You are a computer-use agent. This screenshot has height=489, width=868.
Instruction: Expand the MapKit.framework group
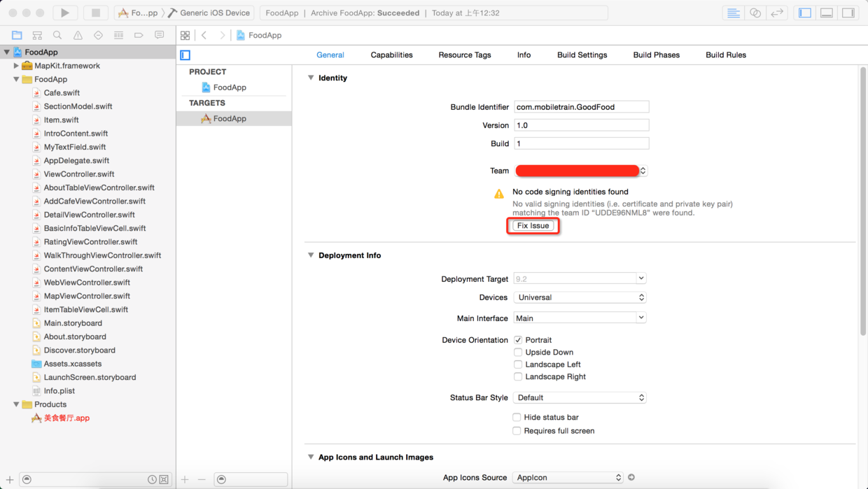16,66
